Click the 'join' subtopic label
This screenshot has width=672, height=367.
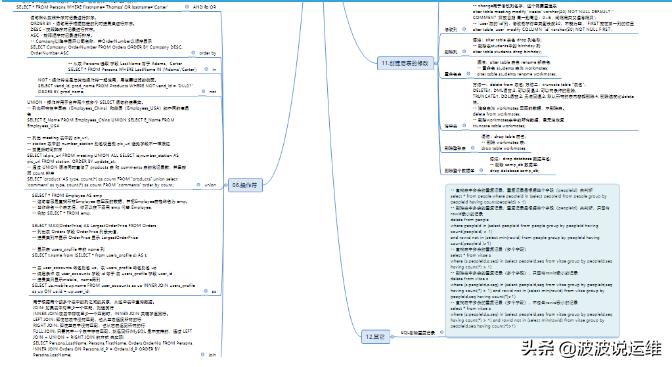[x=212, y=355]
